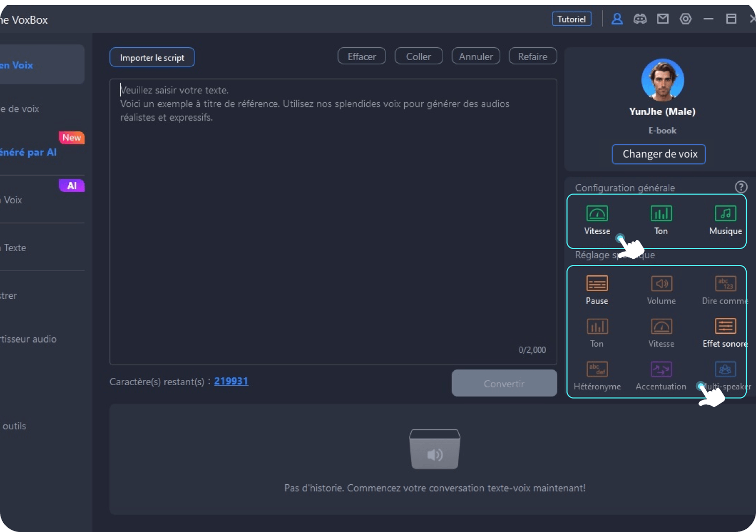Open the Tutoriel guide

coord(571,19)
